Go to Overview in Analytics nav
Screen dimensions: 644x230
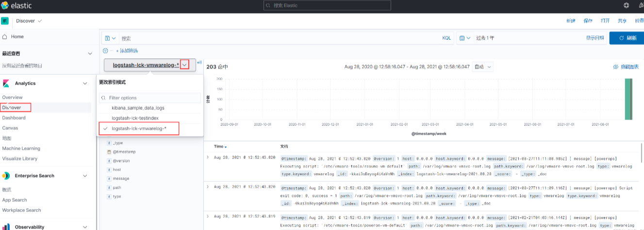click(x=12, y=97)
